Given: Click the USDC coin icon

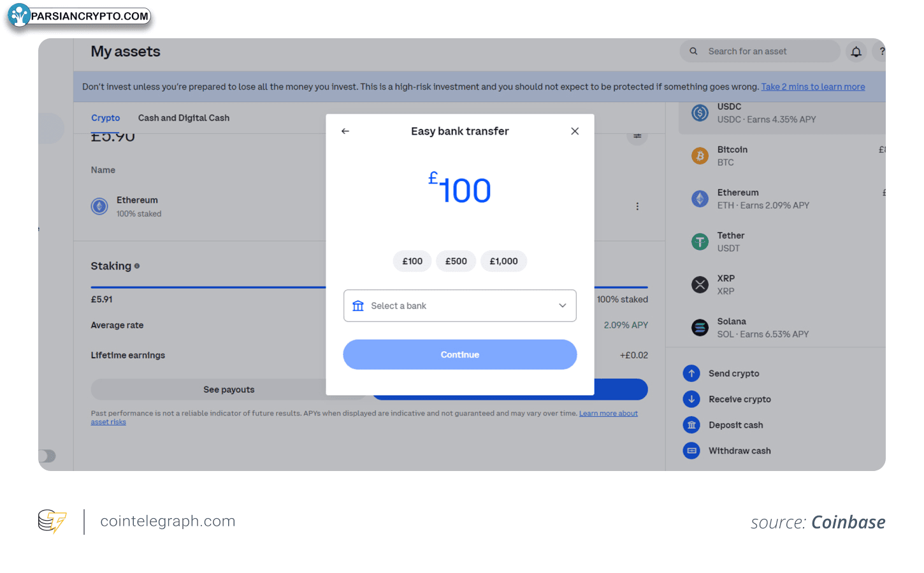Looking at the screenshot, I should pyautogui.click(x=700, y=113).
